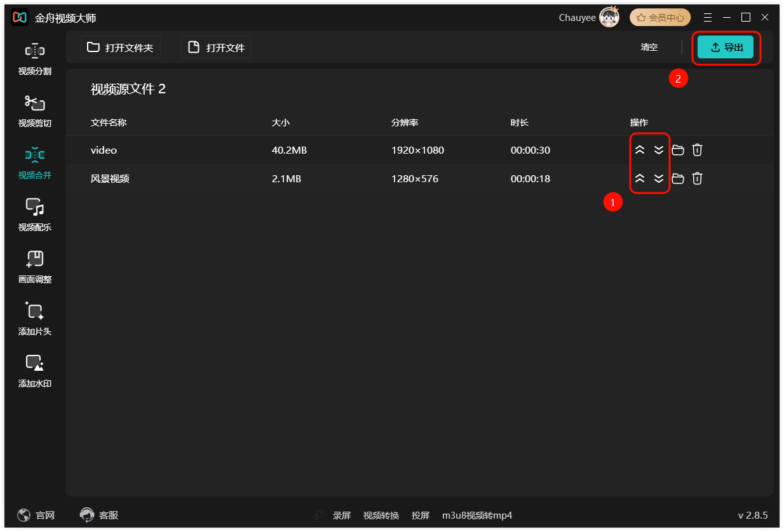This screenshot has width=784, height=532.
Task: Open the folder location for 风景视频
Action: coord(678,178)
